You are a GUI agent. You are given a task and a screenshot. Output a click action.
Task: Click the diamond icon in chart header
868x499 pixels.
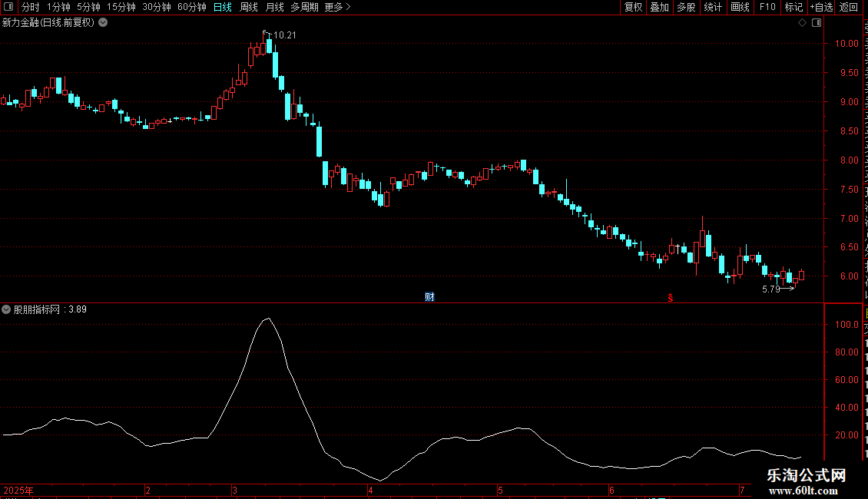(x=802, y=23)
